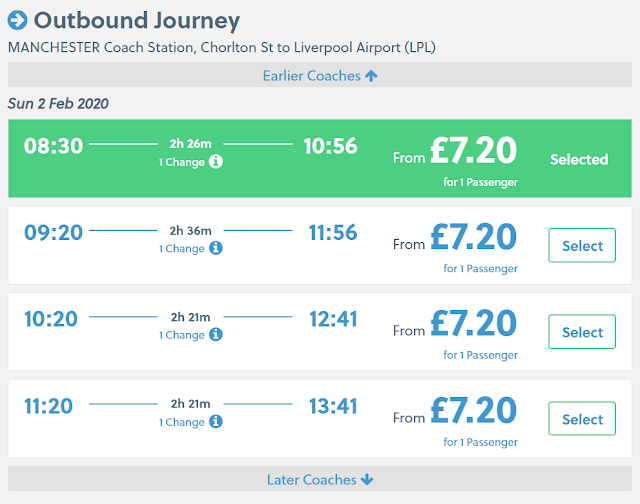Screen dimensions: 640x504
Task: Click the Outbound Journey arrow icon
Action: pos(18,20)
